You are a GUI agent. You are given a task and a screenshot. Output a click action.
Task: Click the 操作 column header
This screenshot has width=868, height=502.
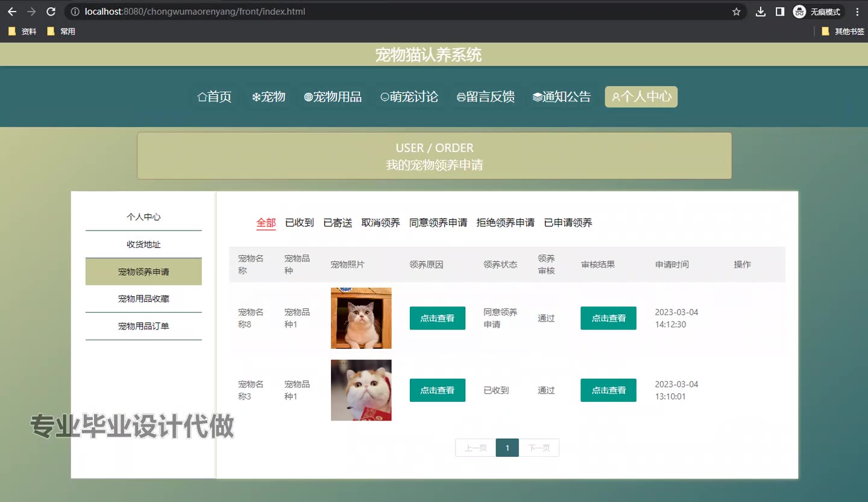[x=743, y=264]
